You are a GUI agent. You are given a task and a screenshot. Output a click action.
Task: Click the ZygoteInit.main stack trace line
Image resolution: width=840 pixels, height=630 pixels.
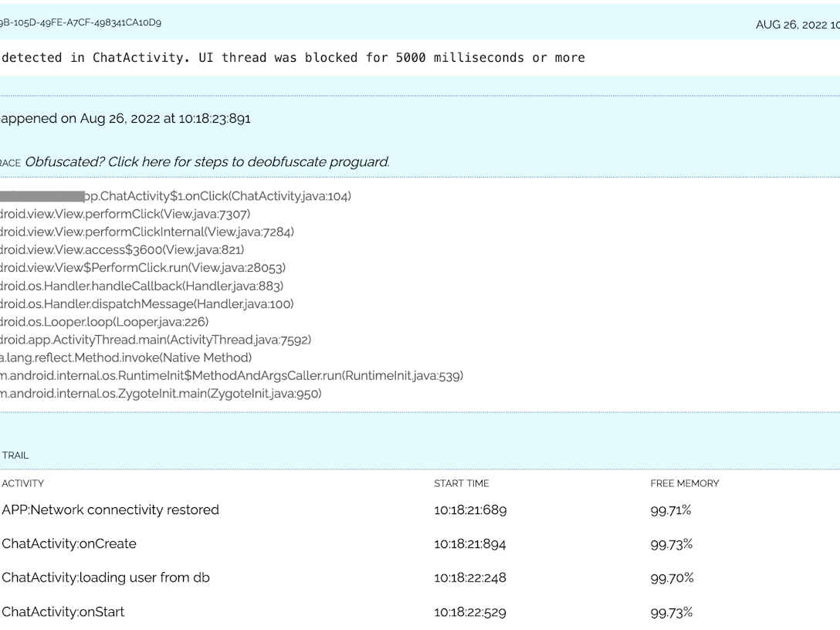coord(161,394)
